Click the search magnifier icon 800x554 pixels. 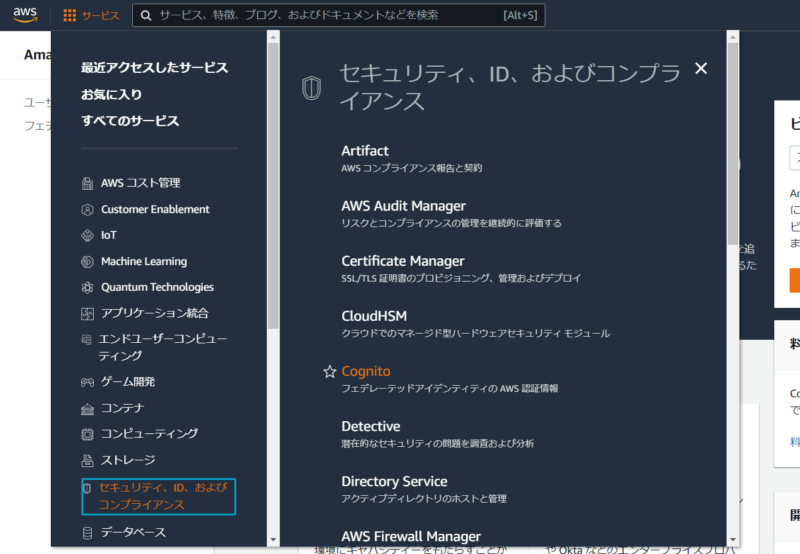point(146,16)
